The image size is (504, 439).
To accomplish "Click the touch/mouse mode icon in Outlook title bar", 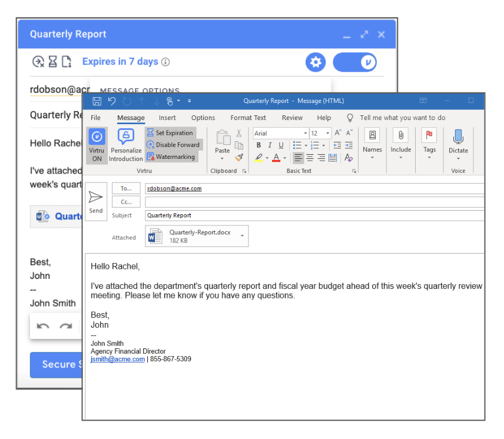I will tap(170, 101).
